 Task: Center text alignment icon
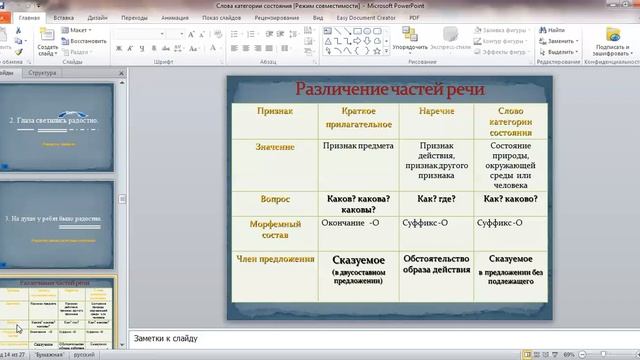click(x=246, y=49)
